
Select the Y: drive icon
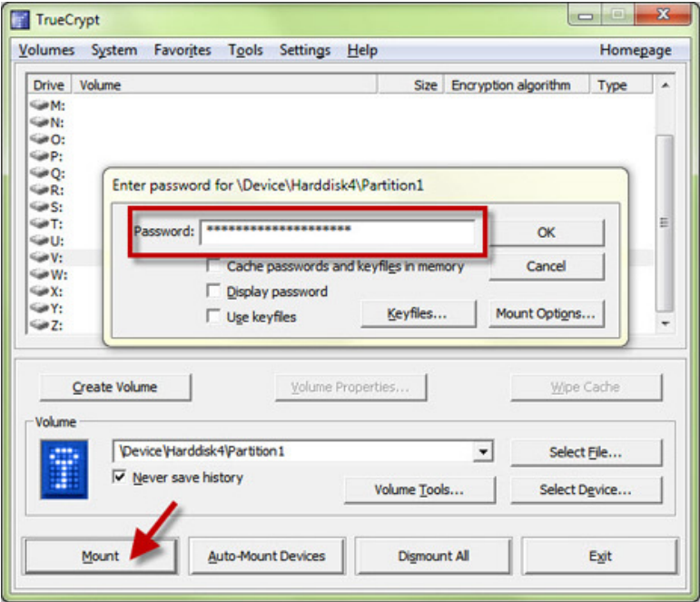click(x=39, y=308)
